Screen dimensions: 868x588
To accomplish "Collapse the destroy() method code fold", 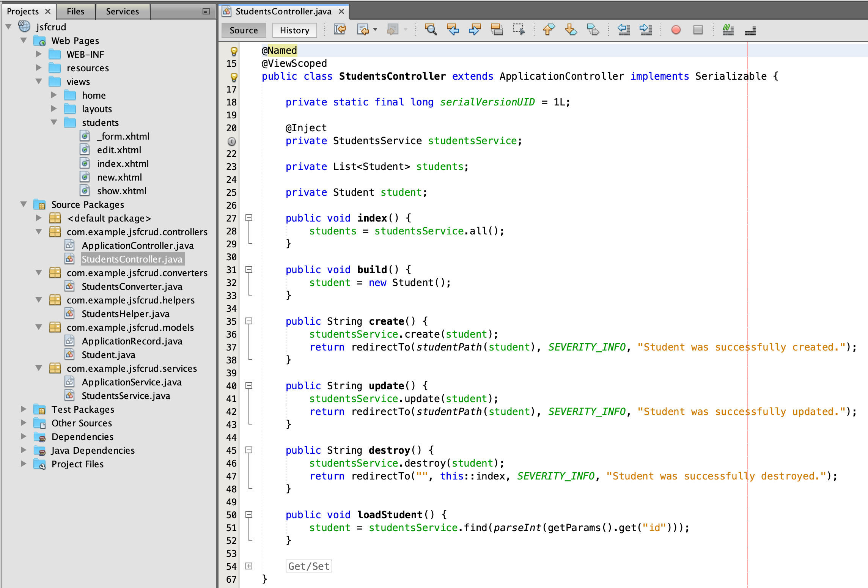I will tap(249, 450).
